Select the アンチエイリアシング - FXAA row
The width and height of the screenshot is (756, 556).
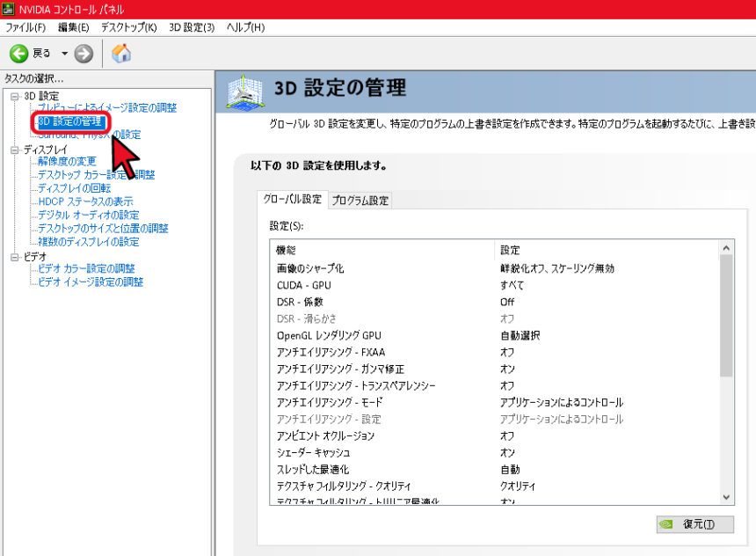(x=495, y=352)
